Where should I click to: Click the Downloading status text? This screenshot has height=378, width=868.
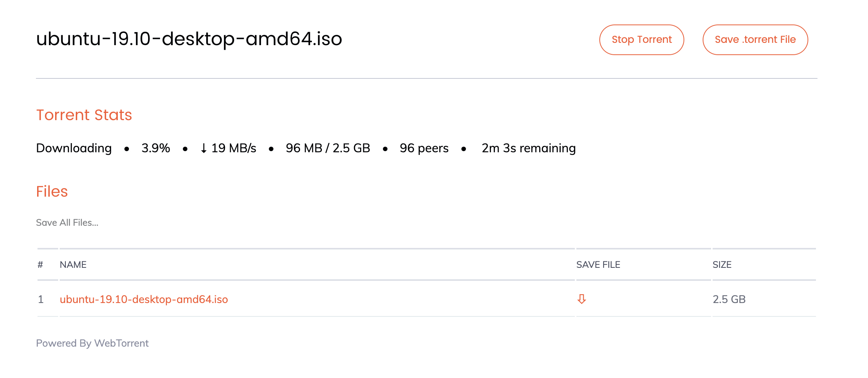coord(74,148)
